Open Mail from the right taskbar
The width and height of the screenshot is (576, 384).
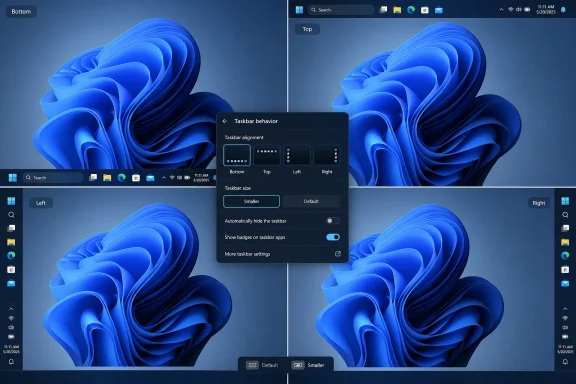click(565, 283)
